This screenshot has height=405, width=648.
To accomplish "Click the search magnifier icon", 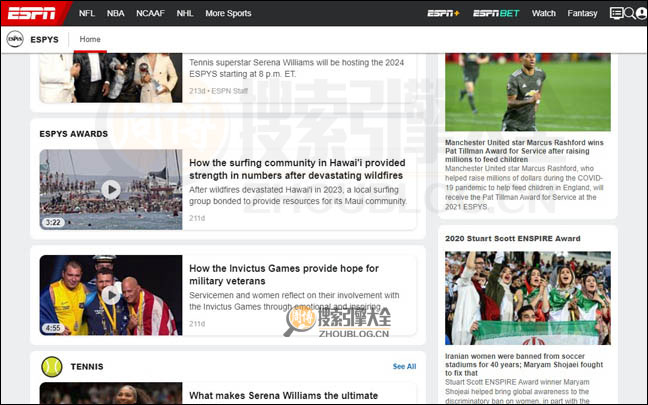I will [629, 13].
